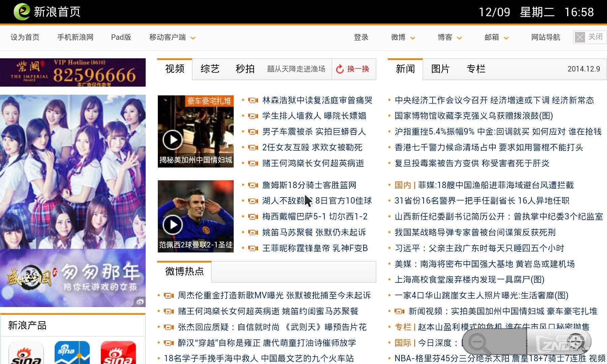Click video icon beside 男子车震被杀
This screenshot has height=364, width=607.
pos(253,132)
